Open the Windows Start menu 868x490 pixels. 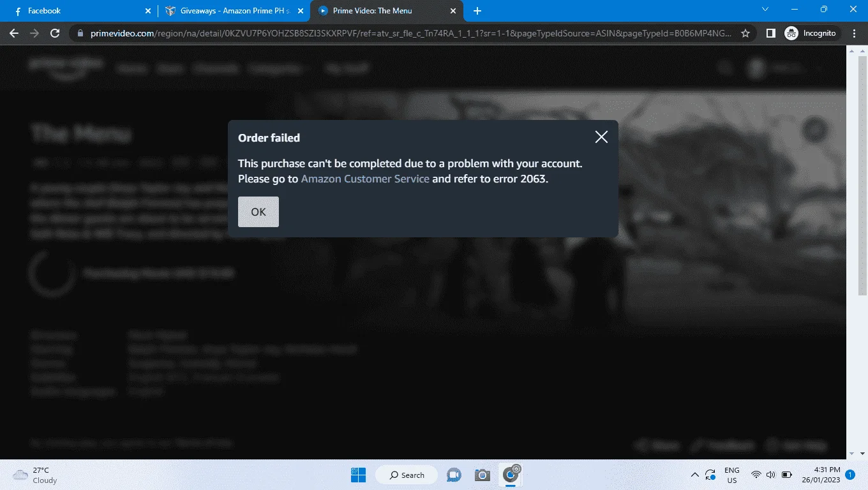click(358, 475)
